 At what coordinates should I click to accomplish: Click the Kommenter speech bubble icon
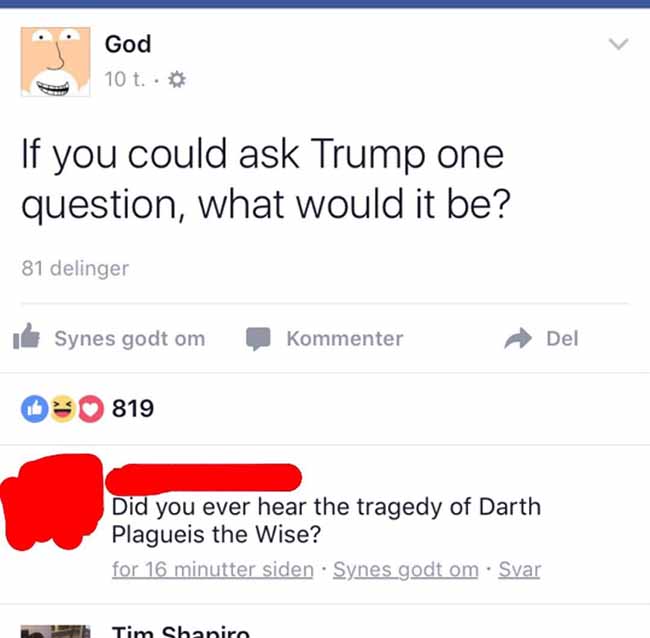pos(258,339)
